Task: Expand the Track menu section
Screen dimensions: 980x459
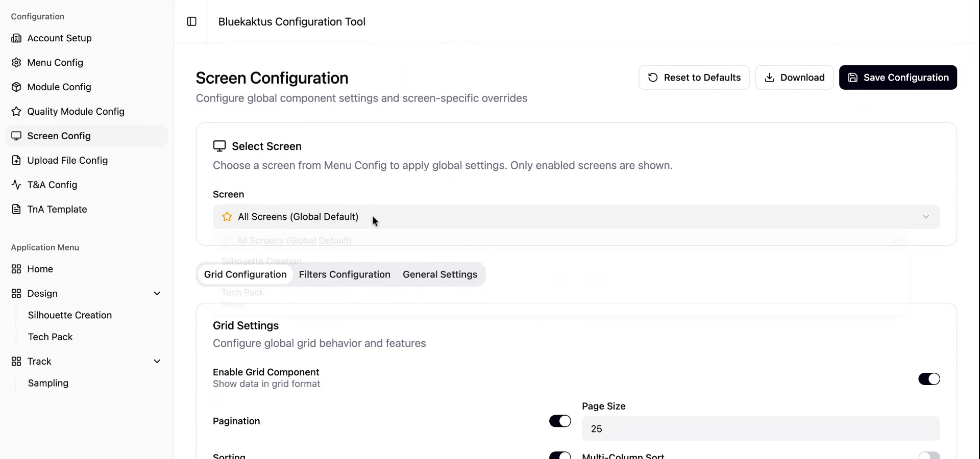Action: click(157, 361)
